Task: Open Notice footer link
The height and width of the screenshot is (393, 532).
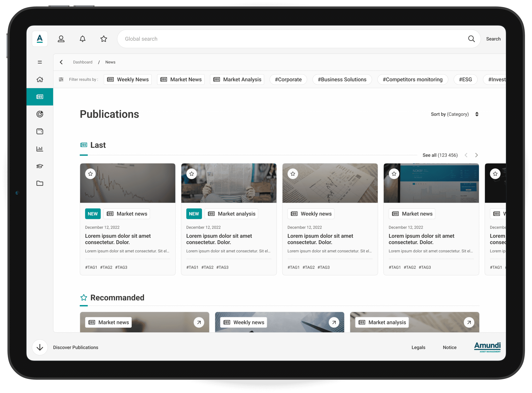Action: 449,347
